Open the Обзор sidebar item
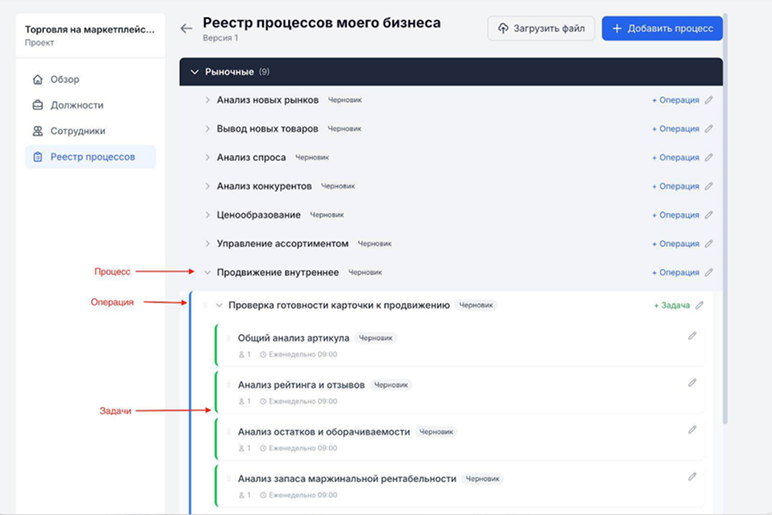 (x=65, y=79)
